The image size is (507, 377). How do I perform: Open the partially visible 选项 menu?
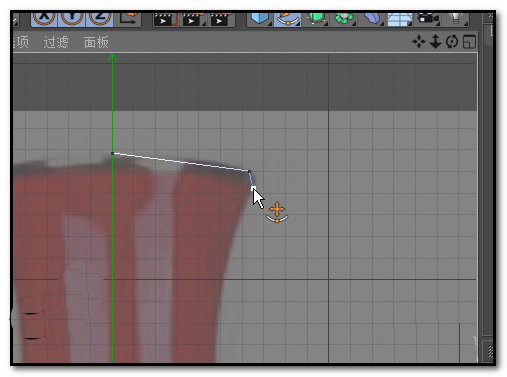pos(21,42)
